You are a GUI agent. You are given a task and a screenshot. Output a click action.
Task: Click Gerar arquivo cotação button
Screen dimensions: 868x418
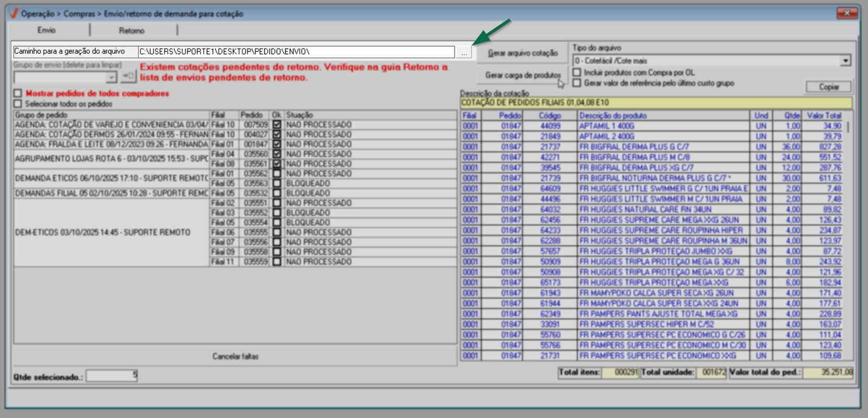click(523, 53)
